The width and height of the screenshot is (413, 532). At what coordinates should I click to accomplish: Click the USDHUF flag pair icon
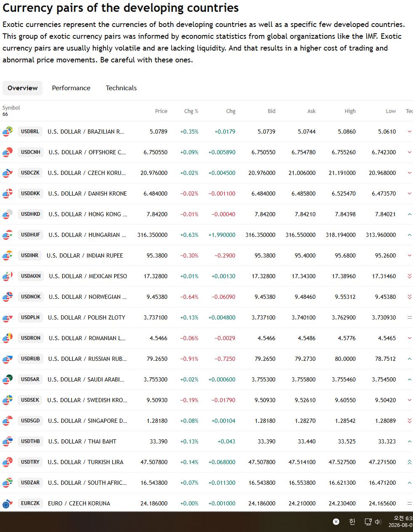[8, 235]
